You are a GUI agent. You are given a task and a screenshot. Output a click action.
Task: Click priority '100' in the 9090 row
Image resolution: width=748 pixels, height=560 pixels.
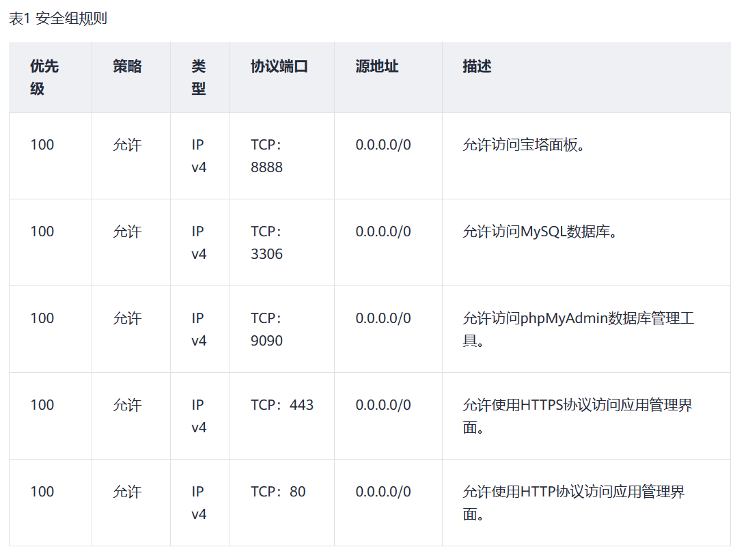[42, 319]
